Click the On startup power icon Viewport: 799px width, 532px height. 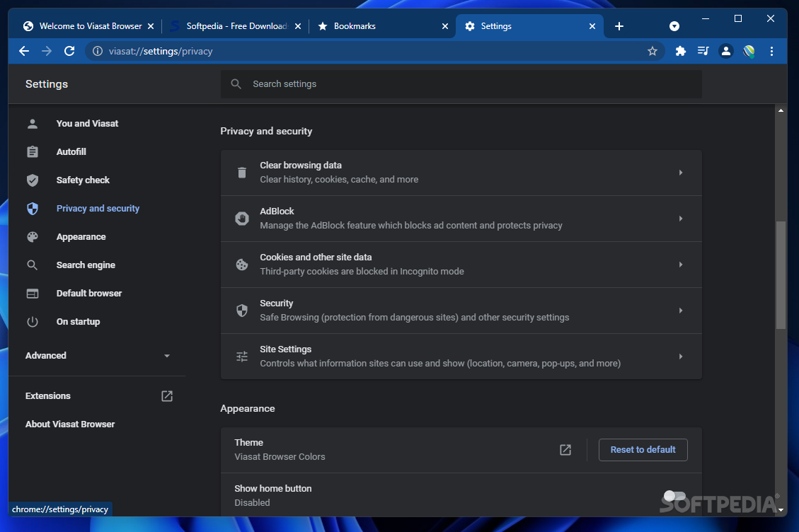click(x=33, y=322)
